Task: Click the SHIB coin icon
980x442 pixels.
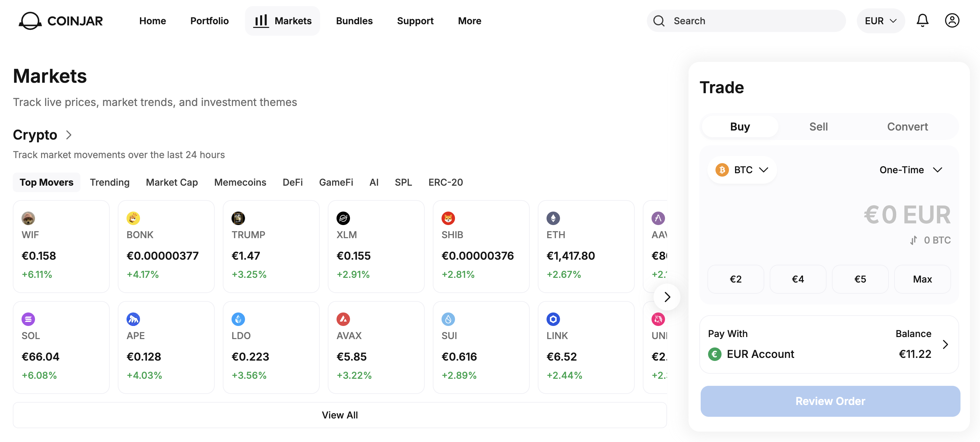Action: point(448,218)
